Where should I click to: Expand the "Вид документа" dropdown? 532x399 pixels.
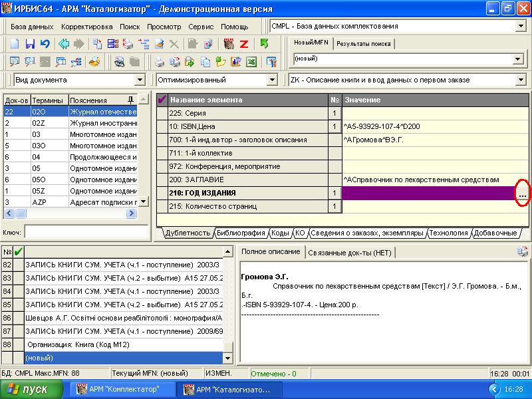pyautogui.click(x=140, y=80)
